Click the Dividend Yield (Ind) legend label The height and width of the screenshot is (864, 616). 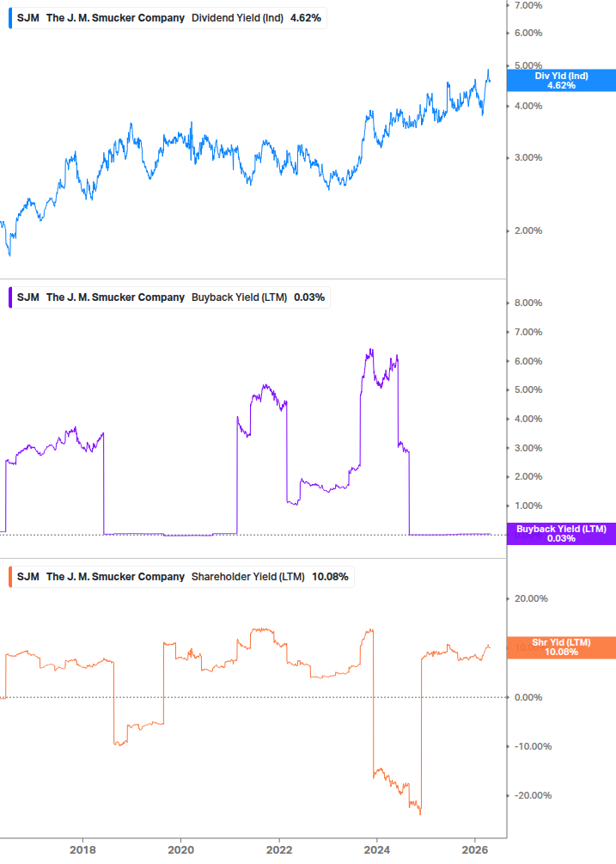pyautogui.click(x=237, y=18)
